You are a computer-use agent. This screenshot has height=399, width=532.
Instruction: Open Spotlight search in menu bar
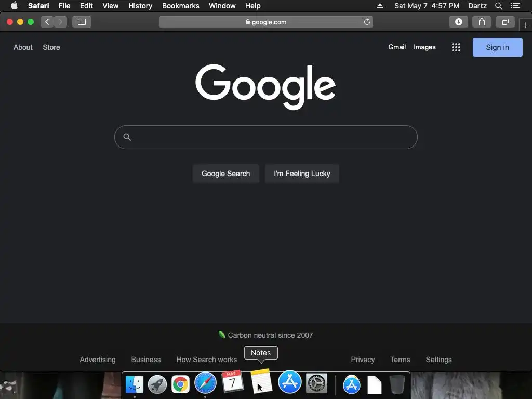click(498, 6)
